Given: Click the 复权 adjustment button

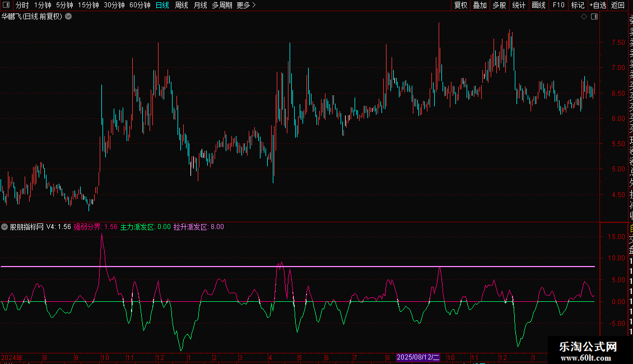Looking at the screenshot, I should click(460, 5).
